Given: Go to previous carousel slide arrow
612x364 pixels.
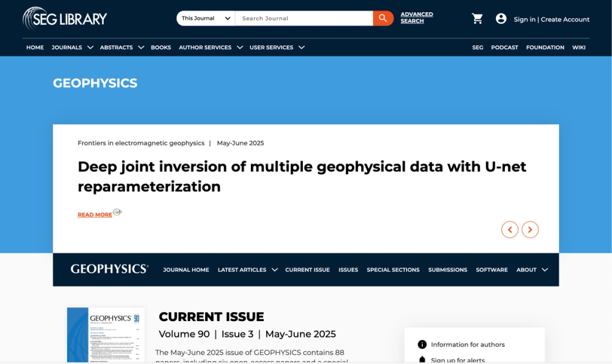Looking at the screenshot, I should (x=510, y=229).
